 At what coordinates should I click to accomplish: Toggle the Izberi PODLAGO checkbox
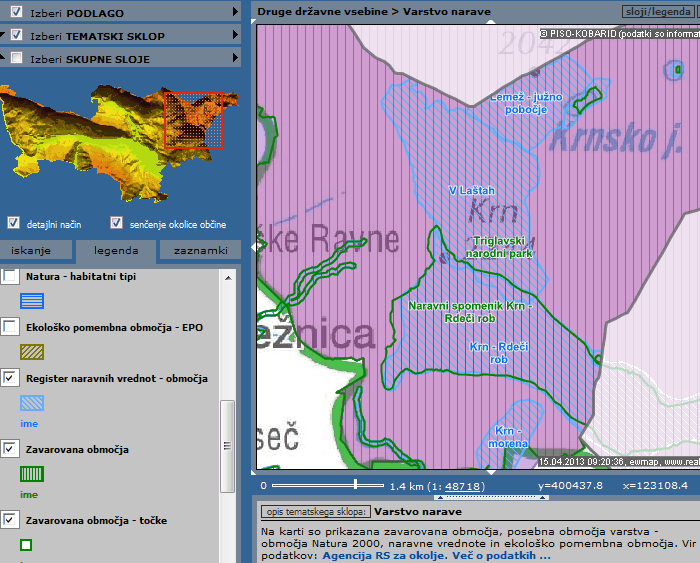[16, 11]
